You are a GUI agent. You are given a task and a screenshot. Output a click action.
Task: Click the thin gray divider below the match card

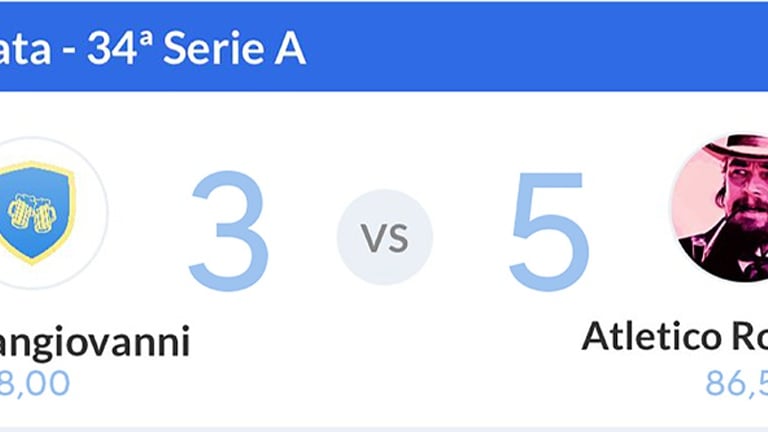[x=384, y=428]
